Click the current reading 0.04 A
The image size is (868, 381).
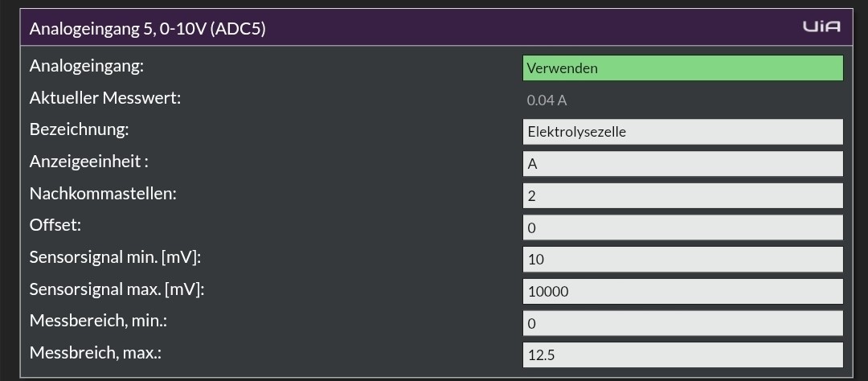pyautogui.click(x=547, y=100)
